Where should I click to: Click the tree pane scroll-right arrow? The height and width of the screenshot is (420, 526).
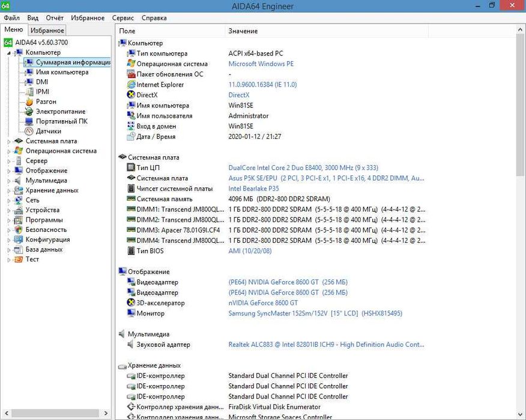106,413
